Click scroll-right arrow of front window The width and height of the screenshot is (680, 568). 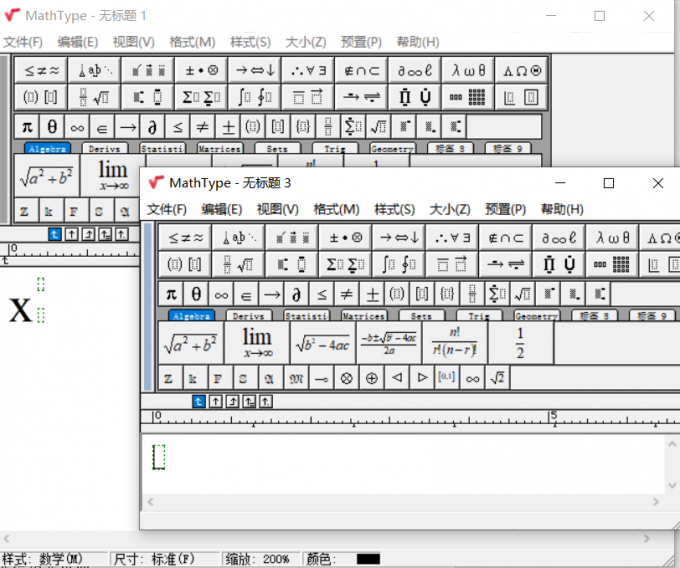coord(655,502)
